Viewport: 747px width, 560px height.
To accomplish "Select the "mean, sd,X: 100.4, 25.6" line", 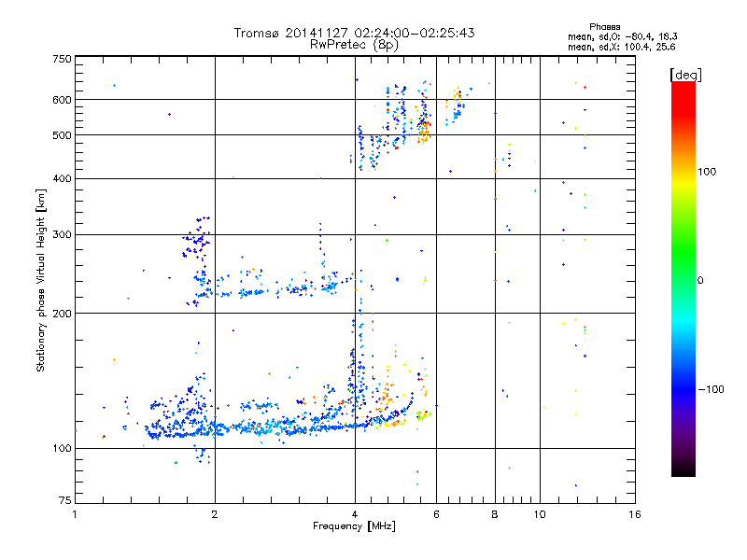I will point(621,47).
